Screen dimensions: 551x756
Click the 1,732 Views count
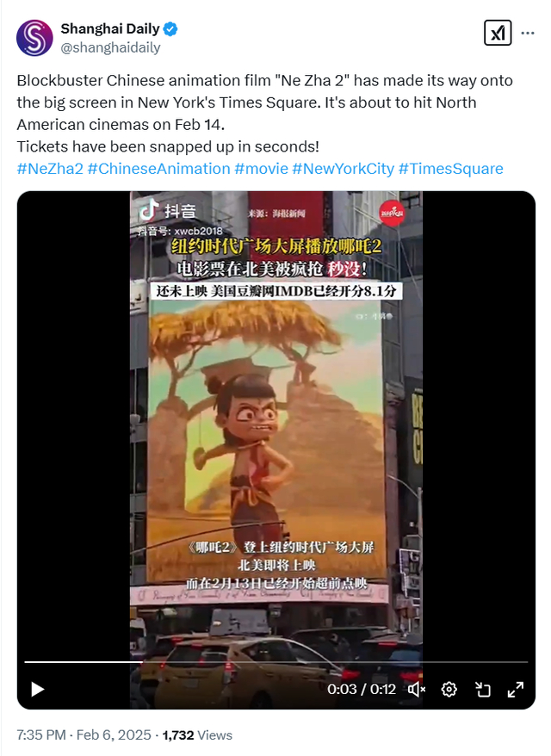click(197, 734)
